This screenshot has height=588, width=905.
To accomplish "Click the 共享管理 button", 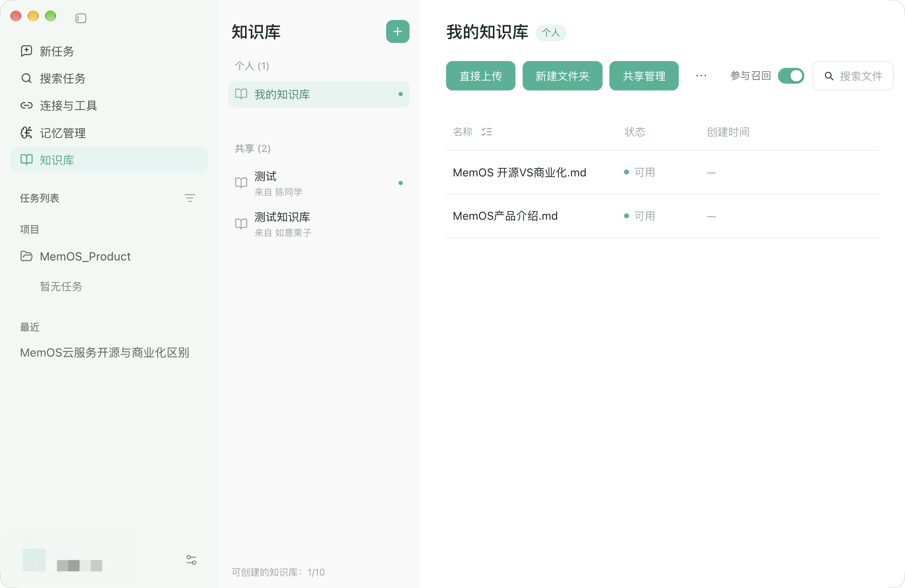I will [x=644, y=76].
